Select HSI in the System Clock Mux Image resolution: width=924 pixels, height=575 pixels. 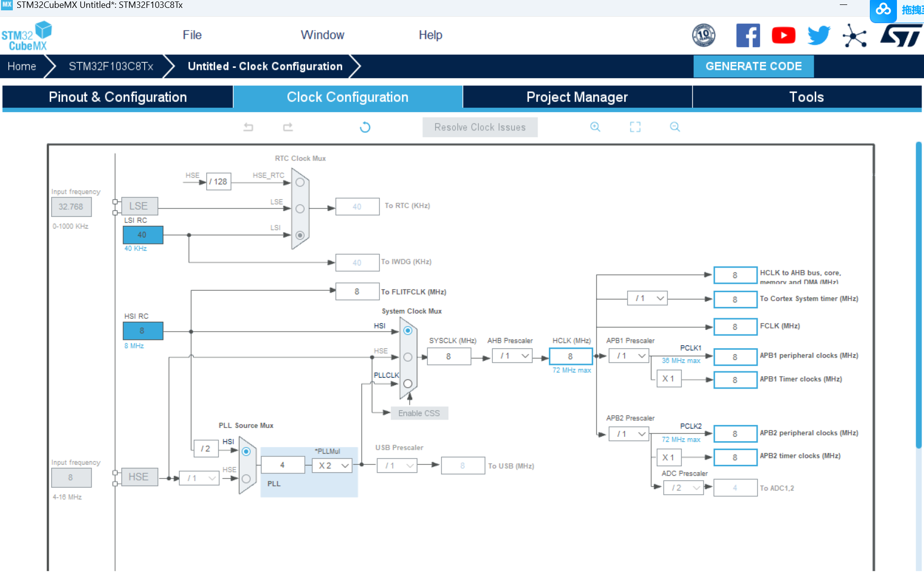point(408,331)
